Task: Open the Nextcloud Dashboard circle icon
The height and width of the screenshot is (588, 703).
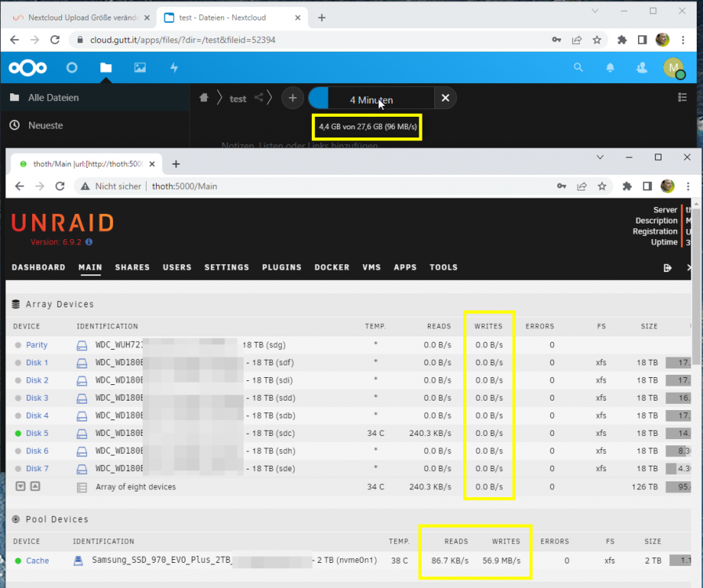Action: click(72, 67)
